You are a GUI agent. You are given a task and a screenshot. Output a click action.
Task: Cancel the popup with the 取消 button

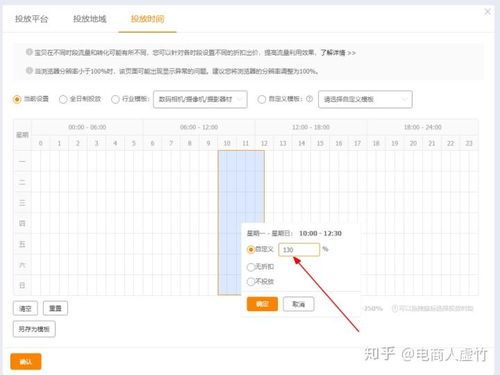(299, 304)
